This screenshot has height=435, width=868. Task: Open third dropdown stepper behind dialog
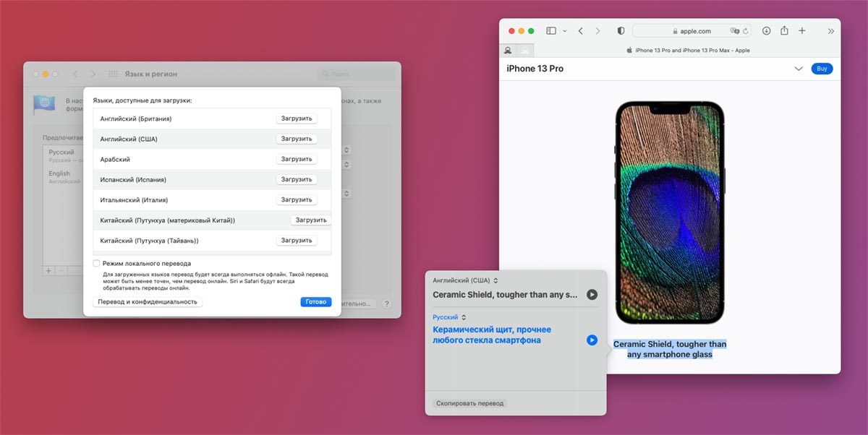pyautogui.click(x=347, y=194)
